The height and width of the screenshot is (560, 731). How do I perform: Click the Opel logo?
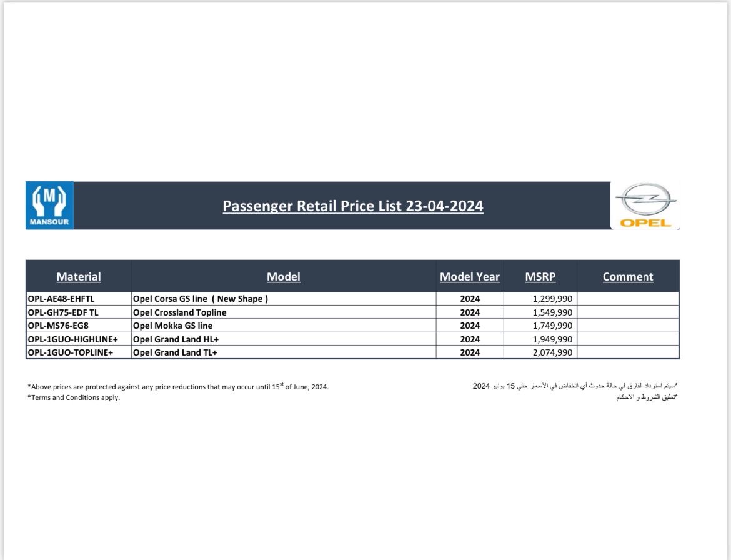tap(645, 206)
